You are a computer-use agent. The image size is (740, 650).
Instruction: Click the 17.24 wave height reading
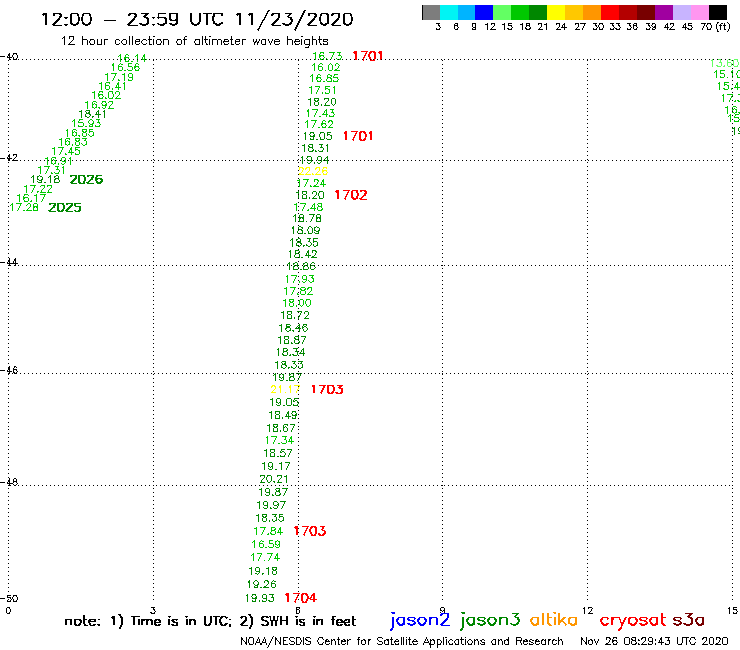click(311, 183)
